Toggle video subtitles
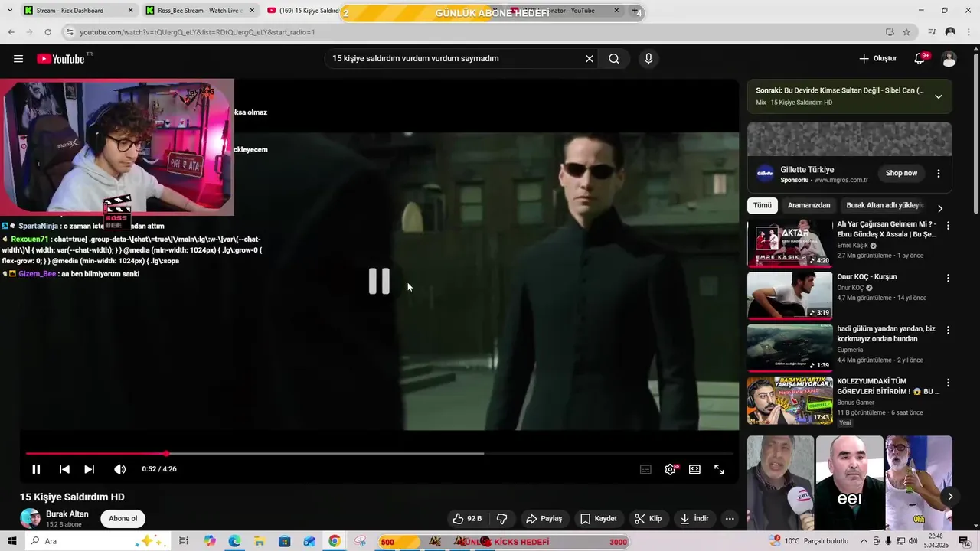Screen dimensions: 980x551 tap(645, 469)
